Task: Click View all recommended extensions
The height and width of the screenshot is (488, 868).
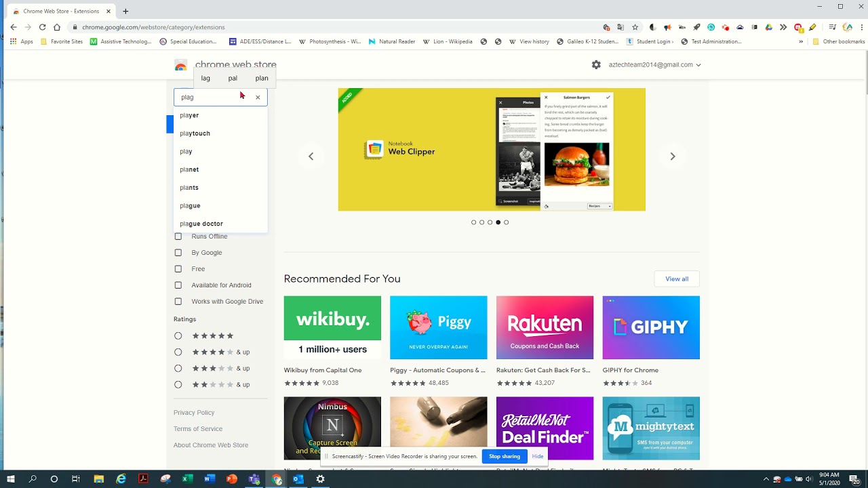Action: 677,279
